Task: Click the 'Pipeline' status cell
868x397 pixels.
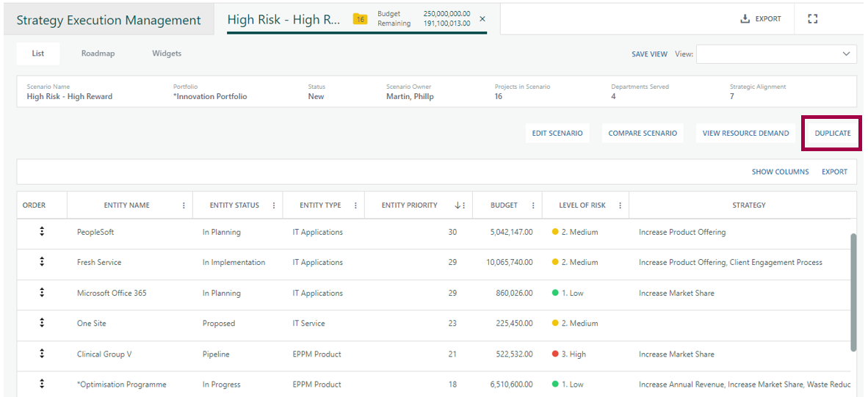Action: click(216, 354)
